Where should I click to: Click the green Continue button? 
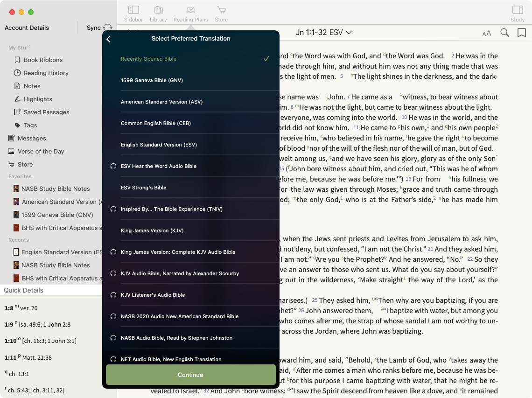[191, 375]
